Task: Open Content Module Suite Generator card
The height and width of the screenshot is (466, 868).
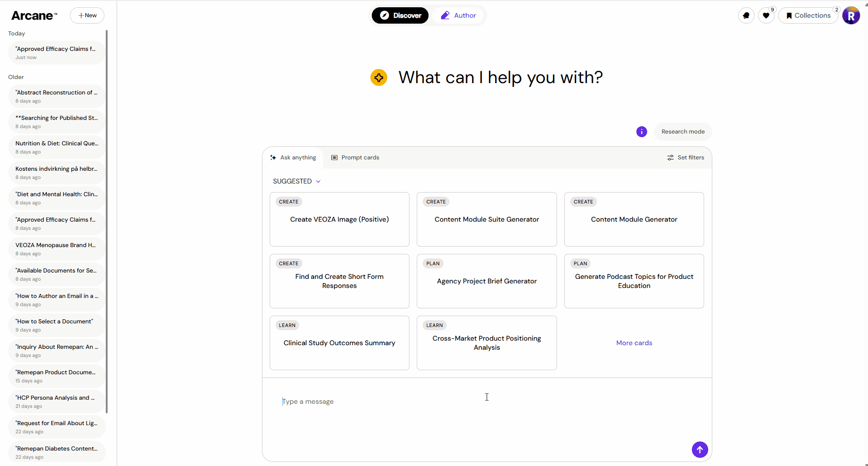Action: pyautogui.click(x=487, y=219)
